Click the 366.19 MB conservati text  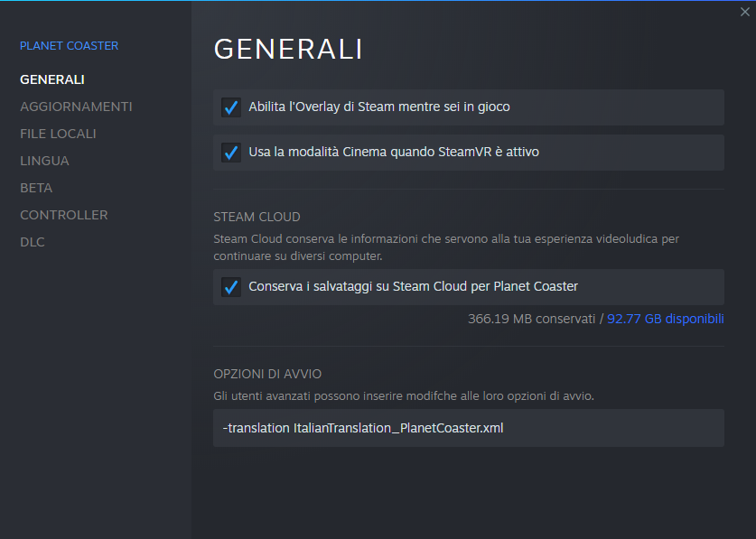[531, 319]
